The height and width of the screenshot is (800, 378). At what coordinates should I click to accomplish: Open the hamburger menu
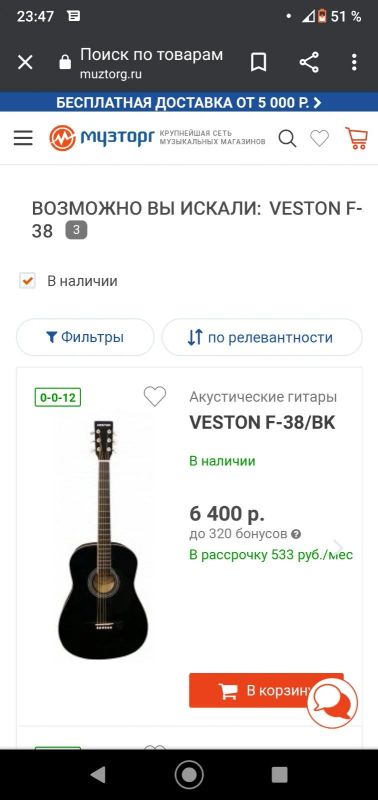click(23, 138)
